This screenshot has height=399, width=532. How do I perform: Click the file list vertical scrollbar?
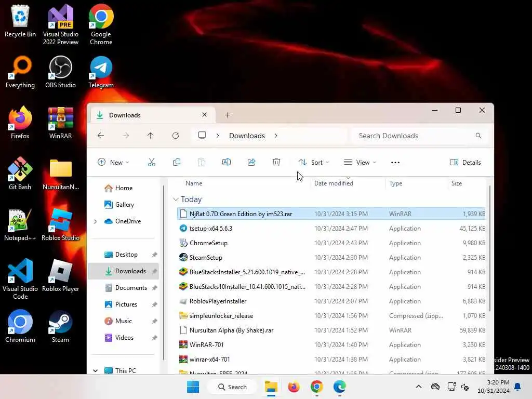489,249
